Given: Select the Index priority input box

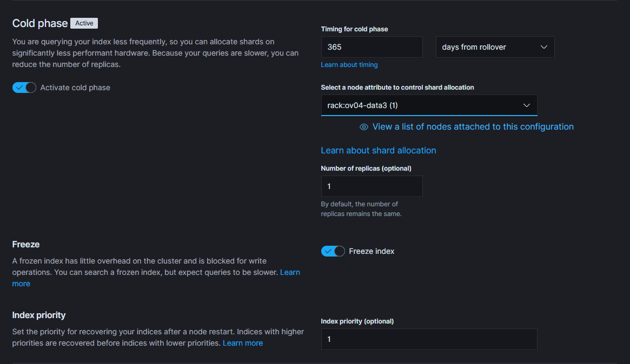Looking at the screenshot, I should 428,339.
